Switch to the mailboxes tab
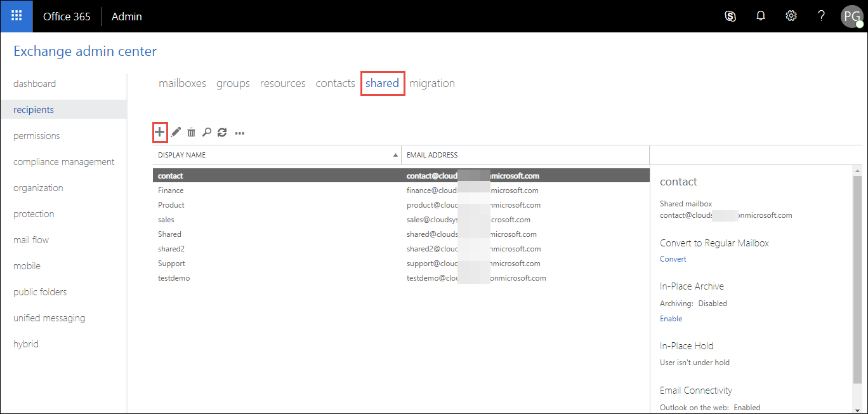The height and width of the screenshot is (414, 868). pyautogui.click(x=182, y=83)
